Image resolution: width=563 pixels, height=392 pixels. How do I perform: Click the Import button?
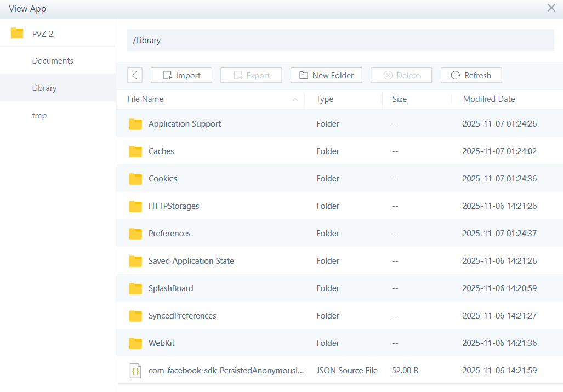[x=181, y=76]
